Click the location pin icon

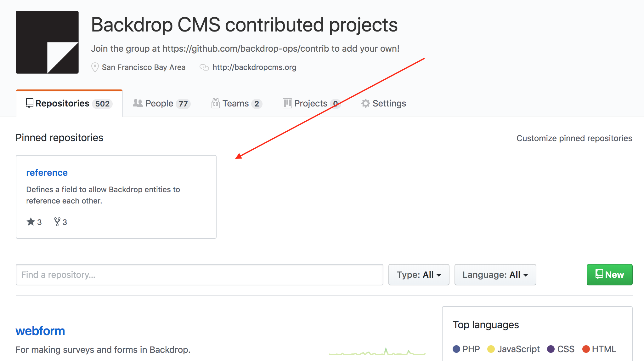pos(95,67)
